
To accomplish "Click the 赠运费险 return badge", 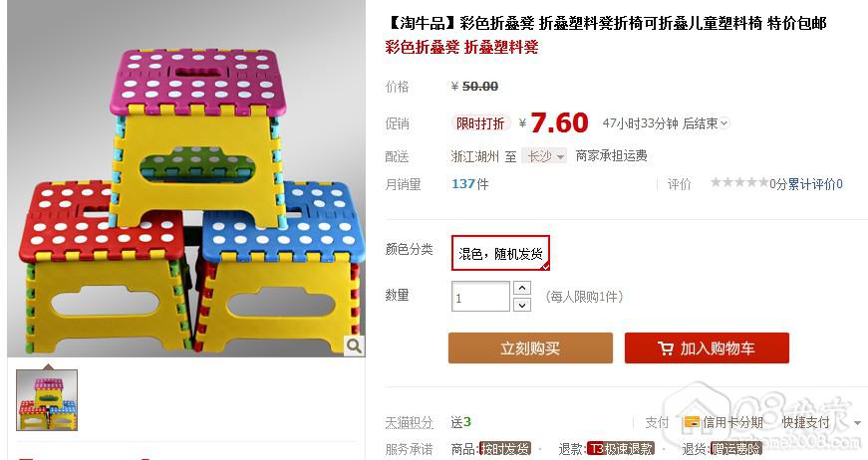I will pos(736,448).
